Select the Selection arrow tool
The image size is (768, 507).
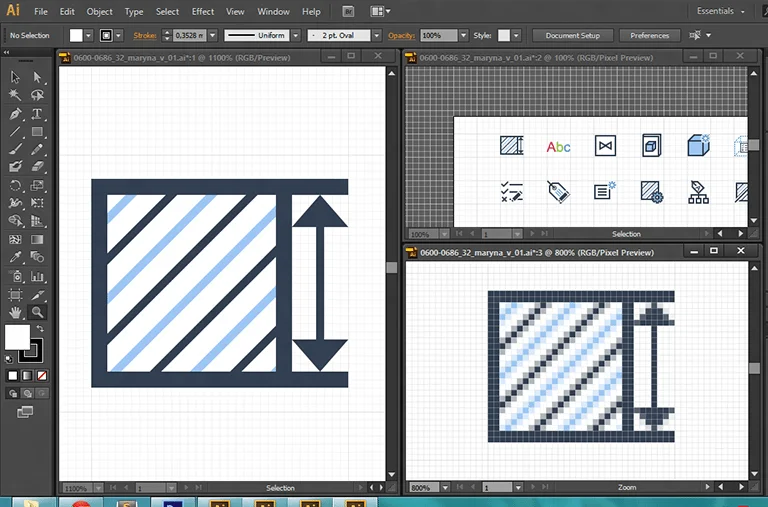click(x=15, y=78)
